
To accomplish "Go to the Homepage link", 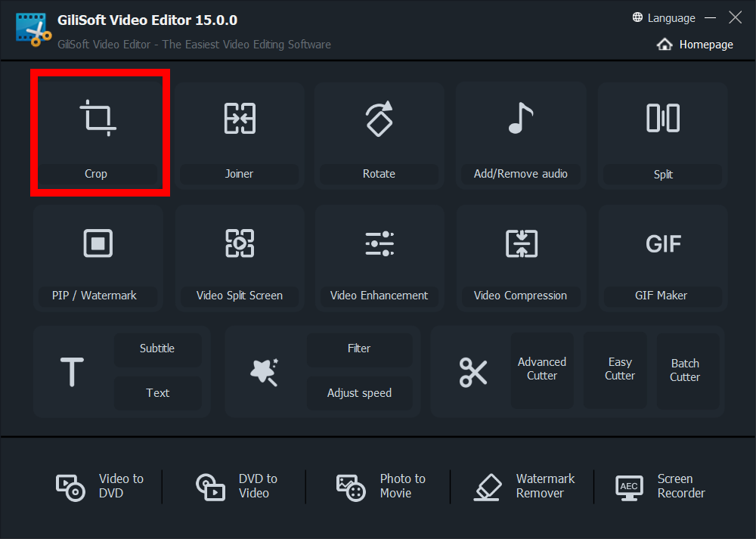I will click(x=706, y=45).
